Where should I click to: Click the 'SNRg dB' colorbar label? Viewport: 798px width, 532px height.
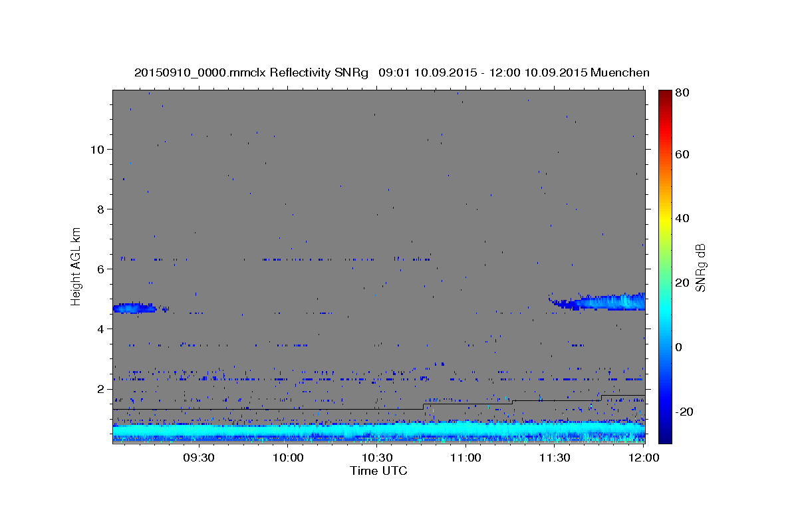pos(700,267)
